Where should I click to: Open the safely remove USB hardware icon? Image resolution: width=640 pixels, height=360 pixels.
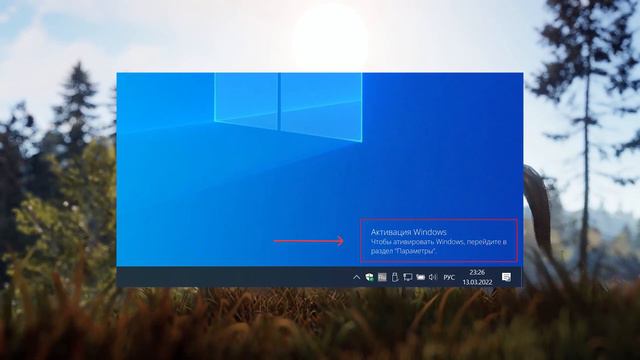(395, 277)
